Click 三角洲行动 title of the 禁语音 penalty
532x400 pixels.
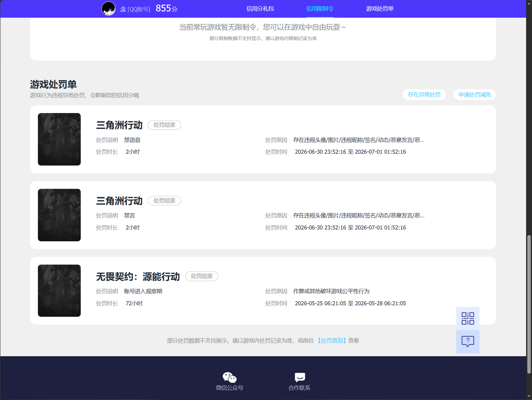pyautogui.click(x=119, y=125)
